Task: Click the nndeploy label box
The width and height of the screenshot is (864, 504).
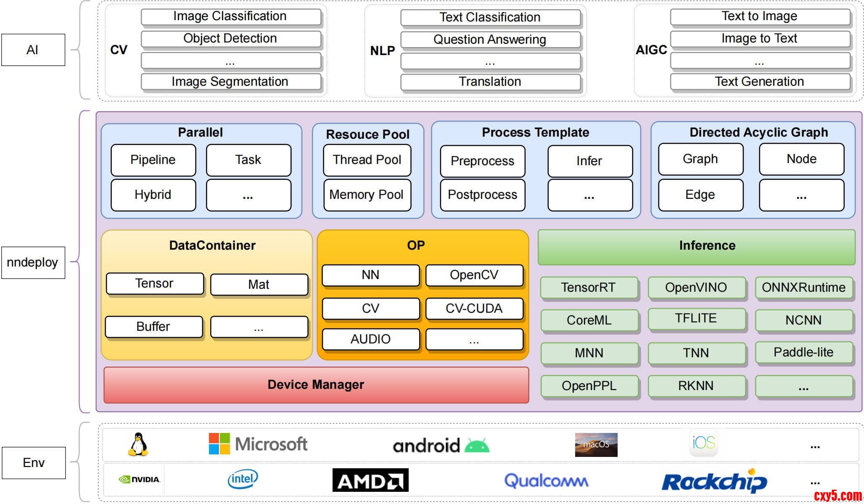Action: click(x=33, y=262)
